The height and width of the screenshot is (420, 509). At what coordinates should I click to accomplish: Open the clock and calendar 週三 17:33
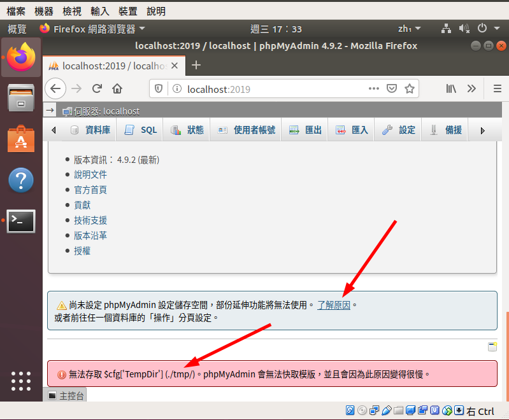click(276, 29)
